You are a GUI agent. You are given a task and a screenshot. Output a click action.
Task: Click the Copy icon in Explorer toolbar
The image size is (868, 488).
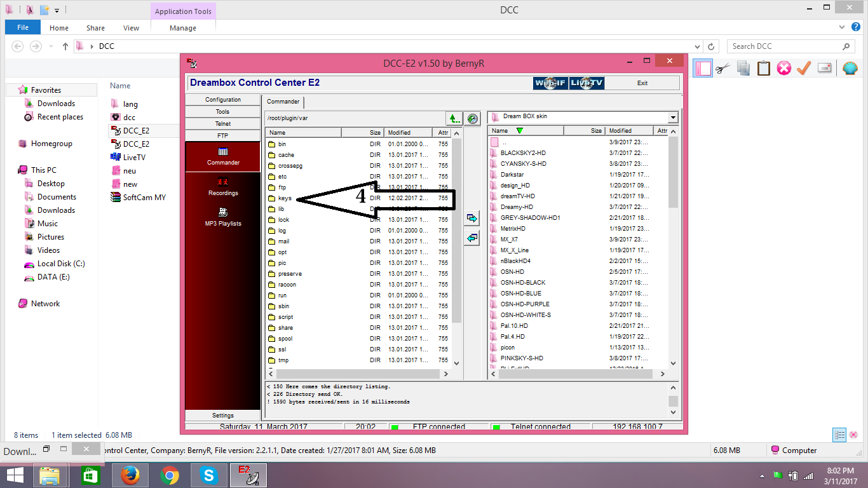(743, 68)
